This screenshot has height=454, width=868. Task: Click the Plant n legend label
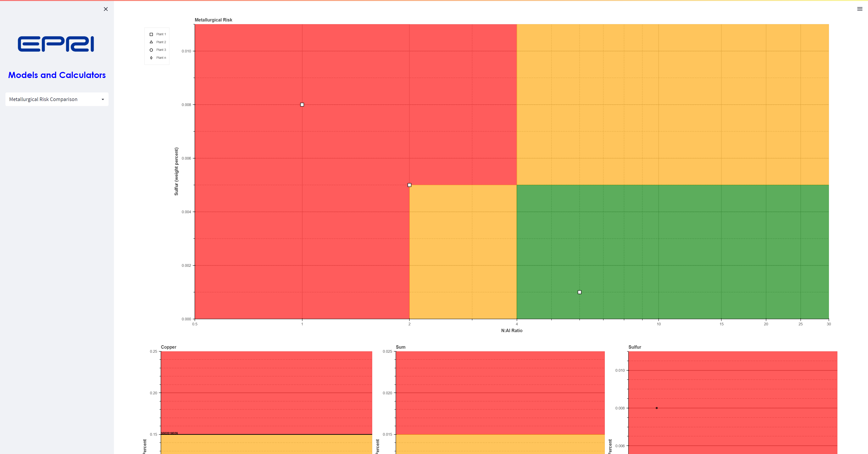tap(161, 58)
